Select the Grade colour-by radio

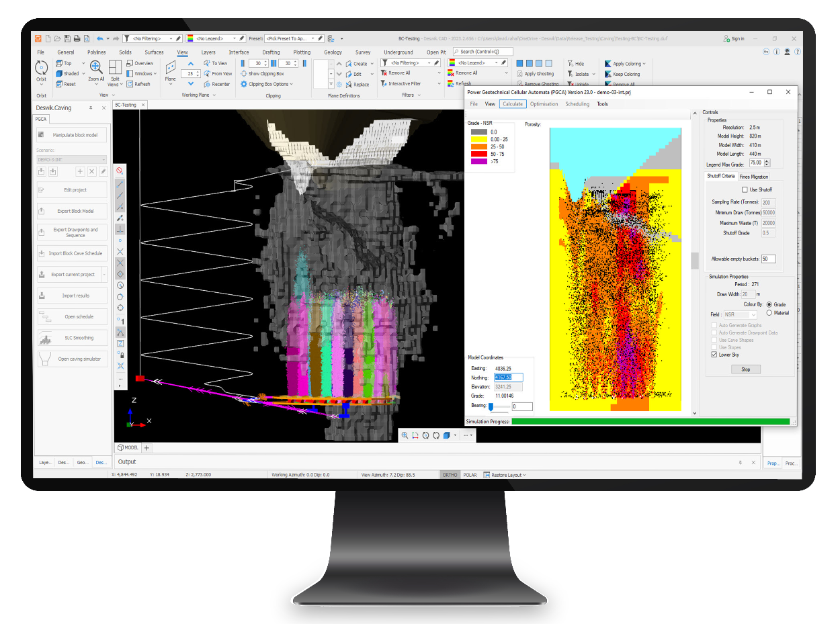click(x=769, y=304)
